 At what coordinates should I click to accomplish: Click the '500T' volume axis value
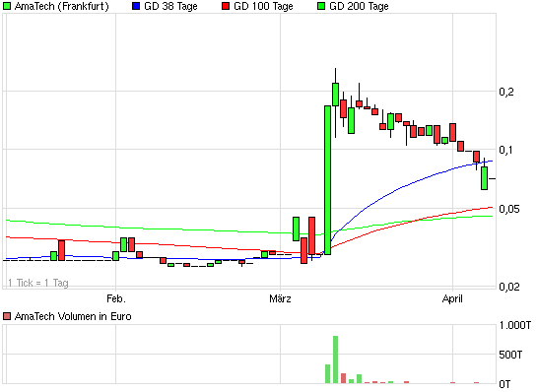coord(510,355)
